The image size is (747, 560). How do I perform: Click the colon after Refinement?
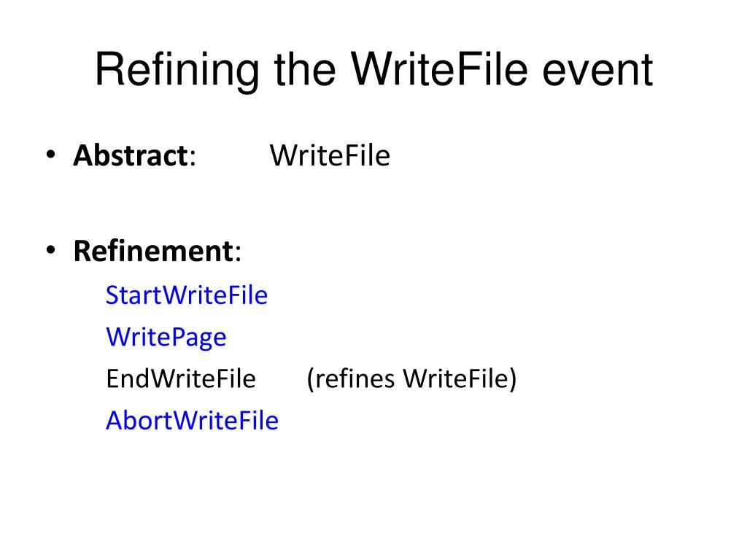[x=238, y=254]
